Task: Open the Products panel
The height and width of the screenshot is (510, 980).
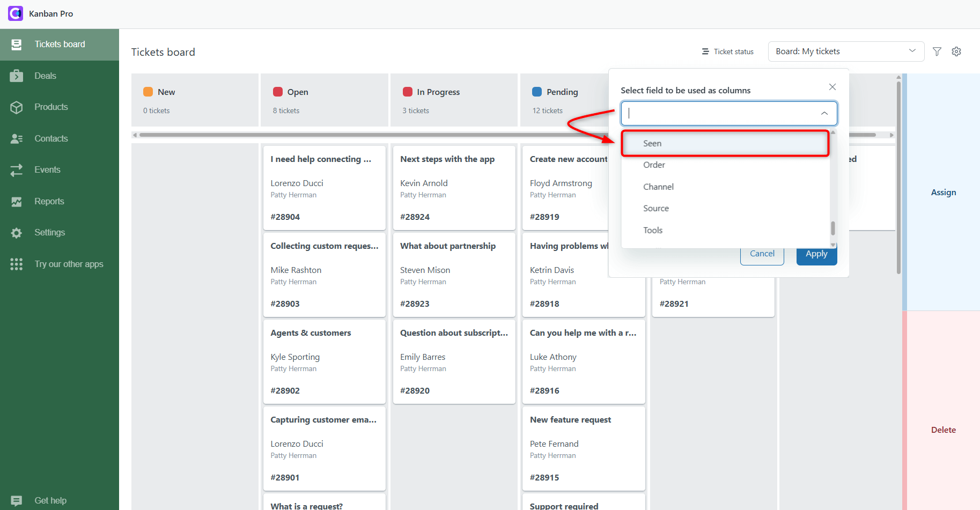Action: pyautogui.click(x=51, y=107)
